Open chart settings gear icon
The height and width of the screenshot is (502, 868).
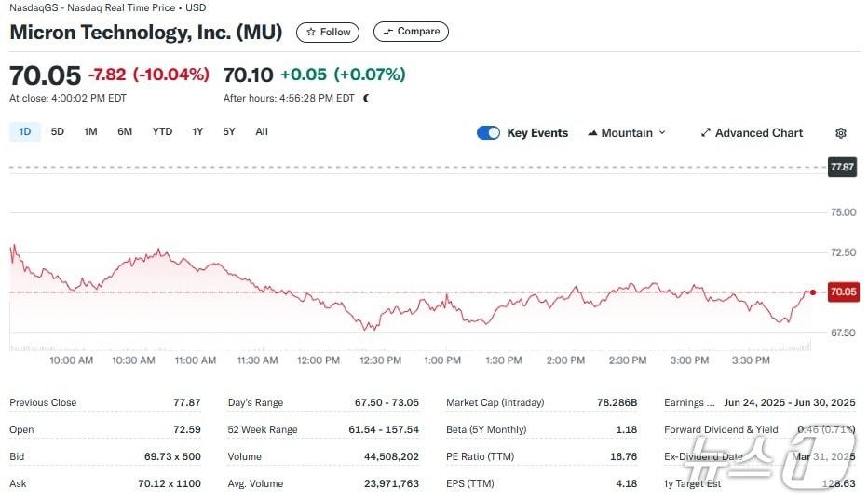(x=841, y=133)
